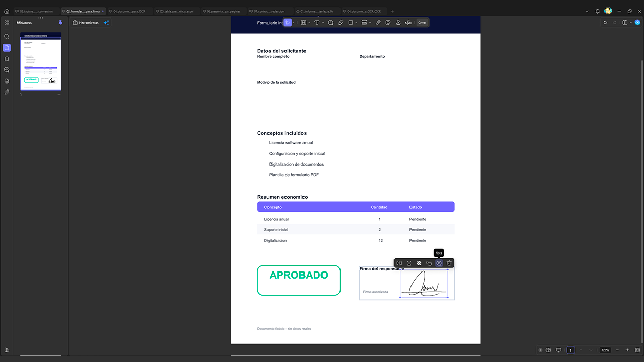Open thumbnail page 1 options ellipsis
The height and width of the screenshot is (362, 644).
[59, 95]
